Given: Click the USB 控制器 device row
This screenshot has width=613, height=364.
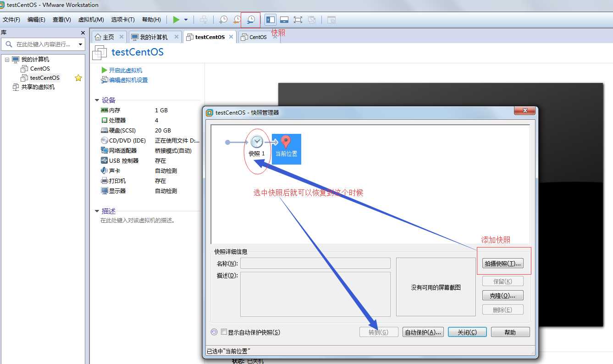Looking at the screenshot, I should click(150, 161).
